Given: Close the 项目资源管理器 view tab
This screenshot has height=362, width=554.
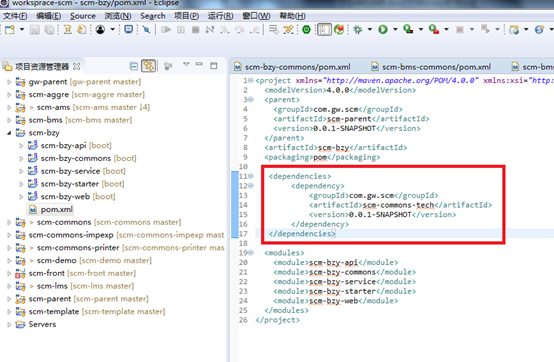Looking at the screenshot, I should tap(77, 66).
